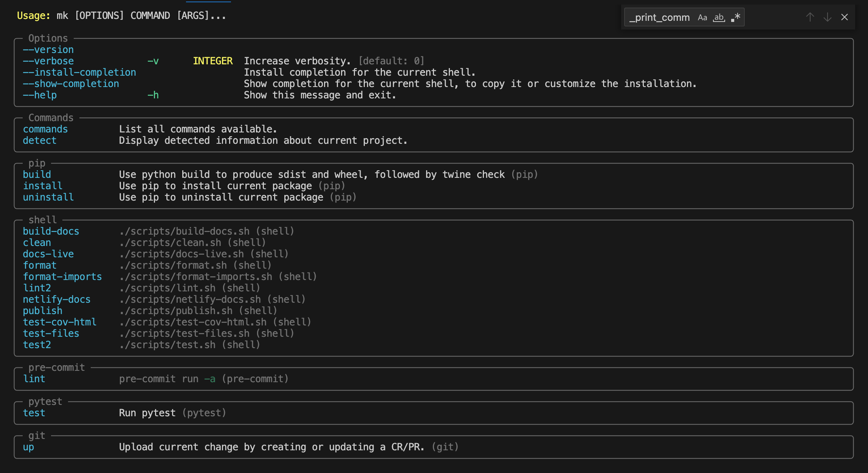This screenshot has height=473, width=868.
Task: Click the detect command name
Action: (x=40, y=140)
